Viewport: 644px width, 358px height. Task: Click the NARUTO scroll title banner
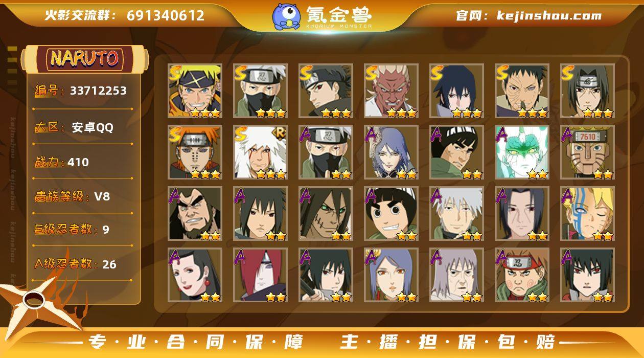point(84,59)
